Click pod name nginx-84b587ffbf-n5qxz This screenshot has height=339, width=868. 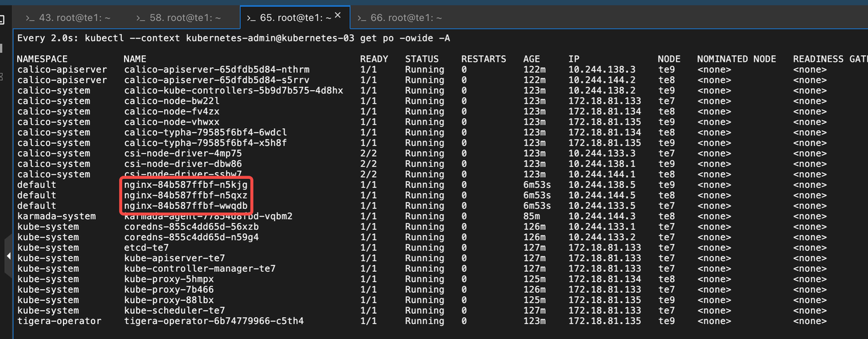click(x=186, y=195)
